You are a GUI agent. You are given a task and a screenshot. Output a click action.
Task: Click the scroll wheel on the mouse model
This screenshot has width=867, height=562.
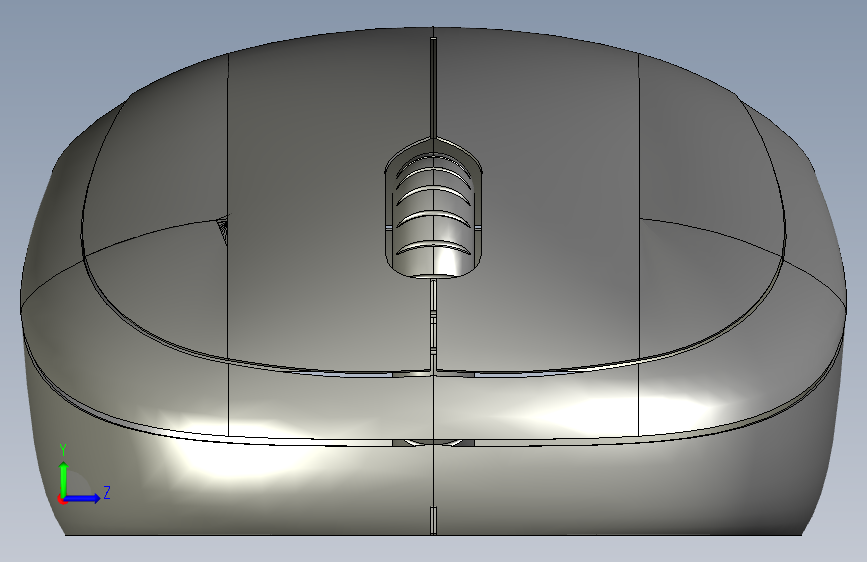coord(434,215)
